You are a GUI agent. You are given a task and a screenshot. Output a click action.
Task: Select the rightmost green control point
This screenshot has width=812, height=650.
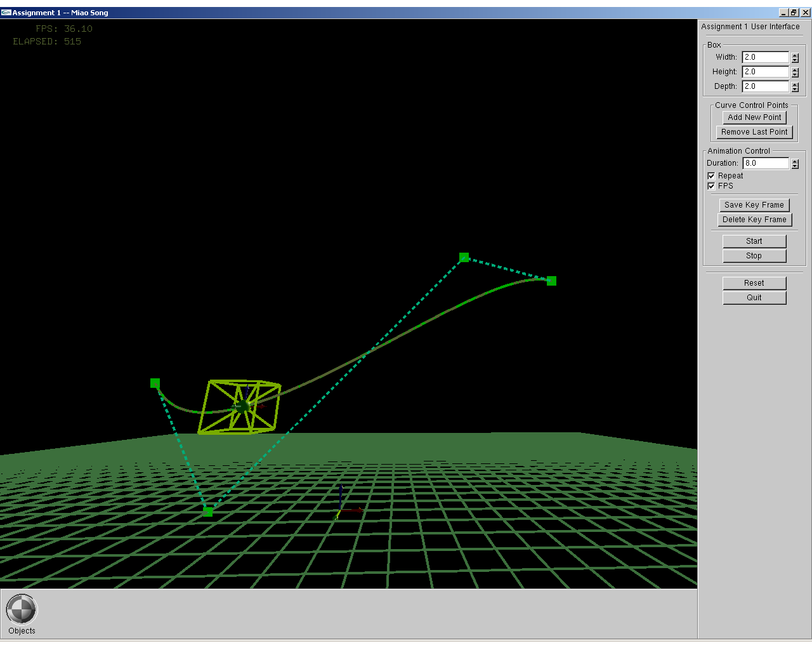tap(551, 281)
